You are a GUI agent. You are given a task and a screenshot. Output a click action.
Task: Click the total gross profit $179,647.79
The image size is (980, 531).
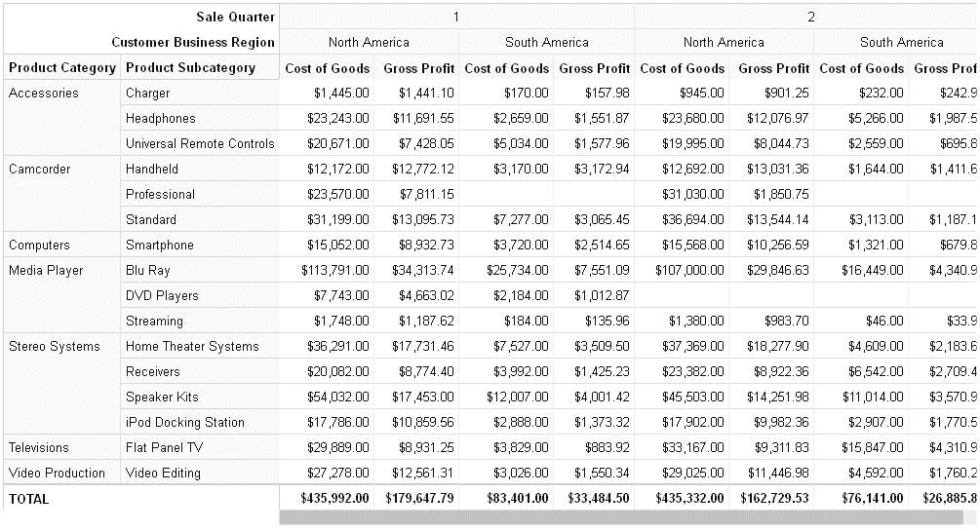[x=419, y=499]
